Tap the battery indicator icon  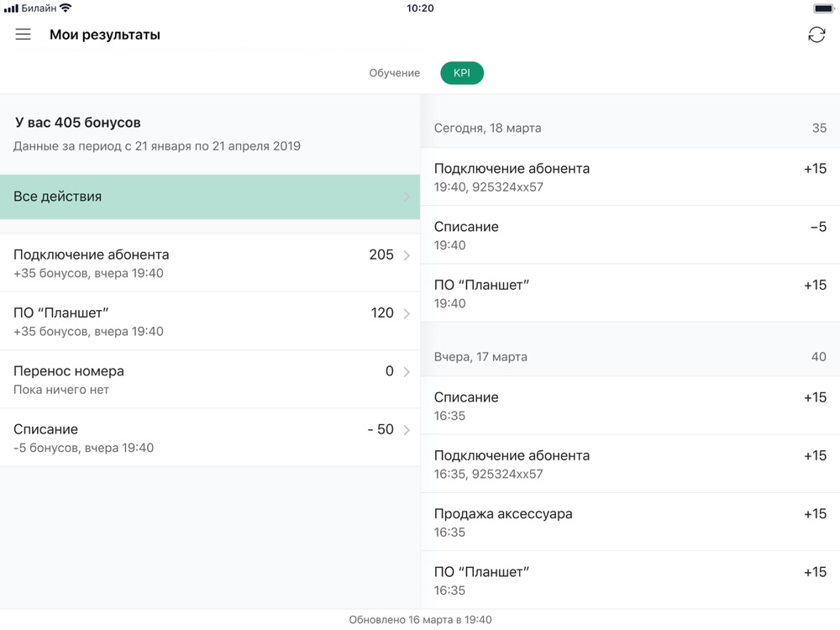click(x=823, y=8)
